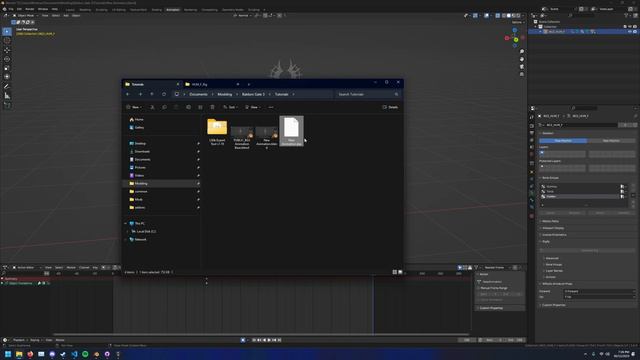Activate the Select Box tool
This screenshot has height=360, width=640.
tap(7, 31)
